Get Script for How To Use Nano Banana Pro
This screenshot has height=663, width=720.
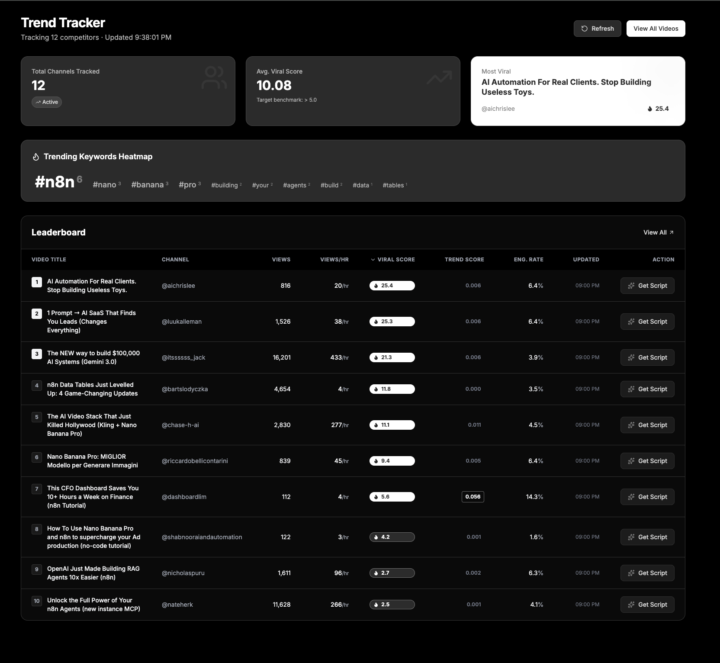click(x=647, y=537)
